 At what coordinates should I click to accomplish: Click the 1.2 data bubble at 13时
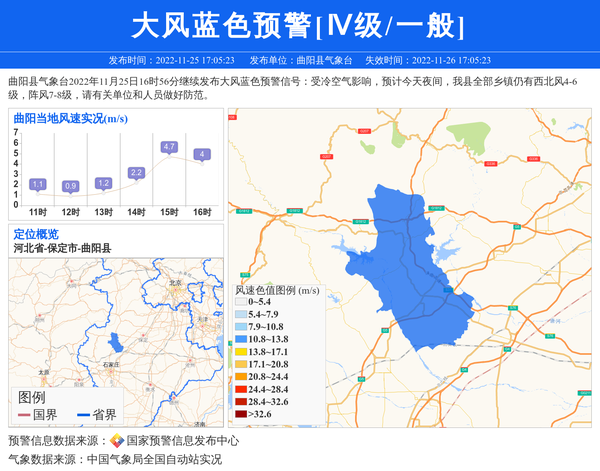(103, 183)
